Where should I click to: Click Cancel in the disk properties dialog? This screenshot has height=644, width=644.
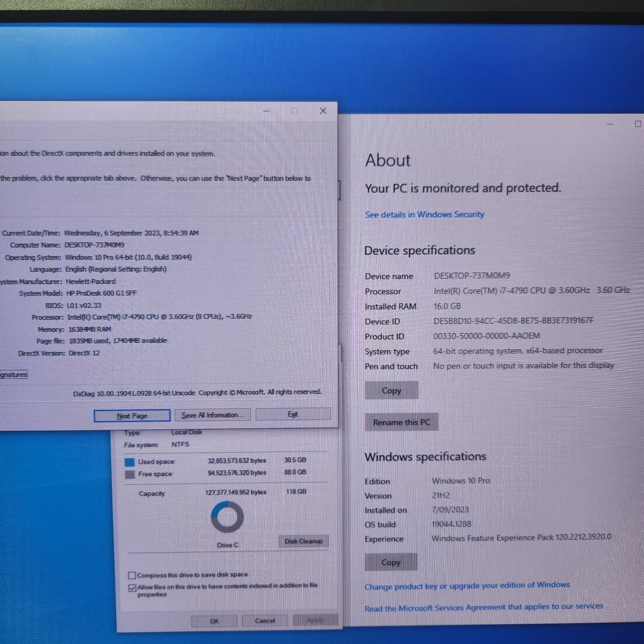click(x=265, y=620)
